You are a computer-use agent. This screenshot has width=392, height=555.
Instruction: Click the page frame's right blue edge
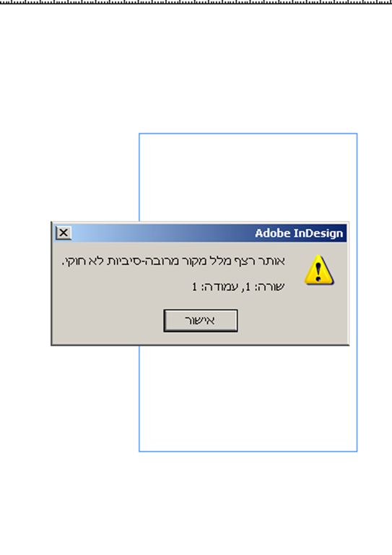tap(357, 293)
